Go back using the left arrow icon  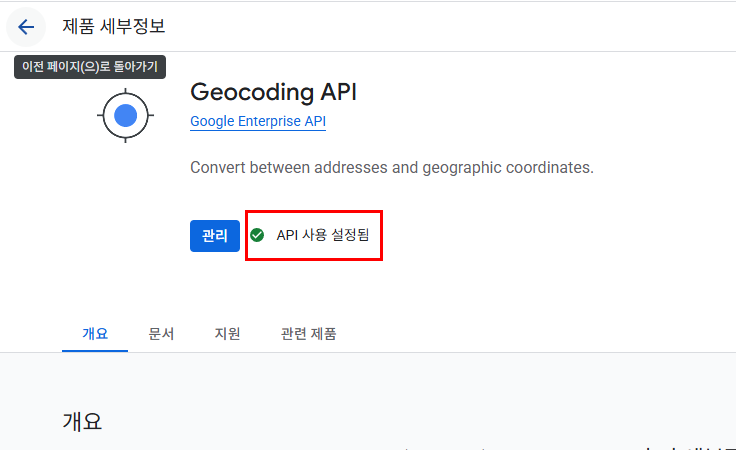pos(26,27)
